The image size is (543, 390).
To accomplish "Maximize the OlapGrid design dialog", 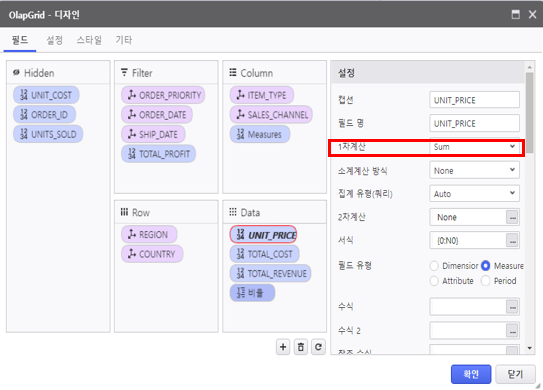I will click(x=516, y=15).
